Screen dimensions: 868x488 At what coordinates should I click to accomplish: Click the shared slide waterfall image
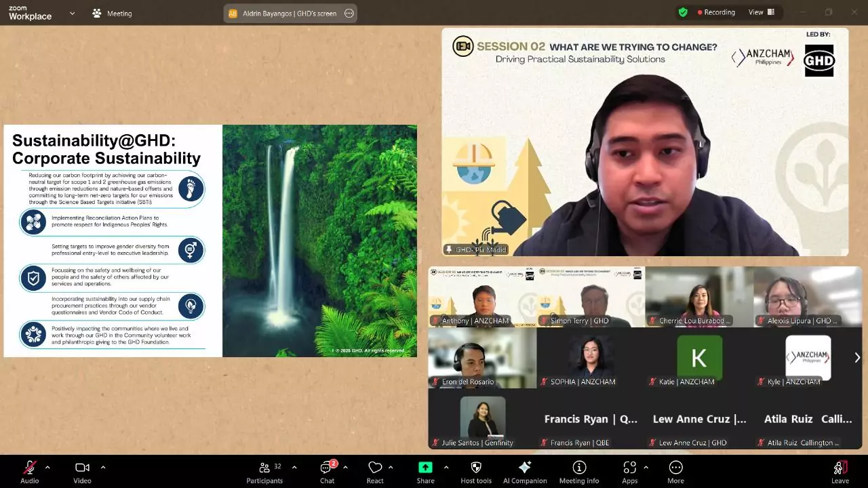[x=319, y=241]
